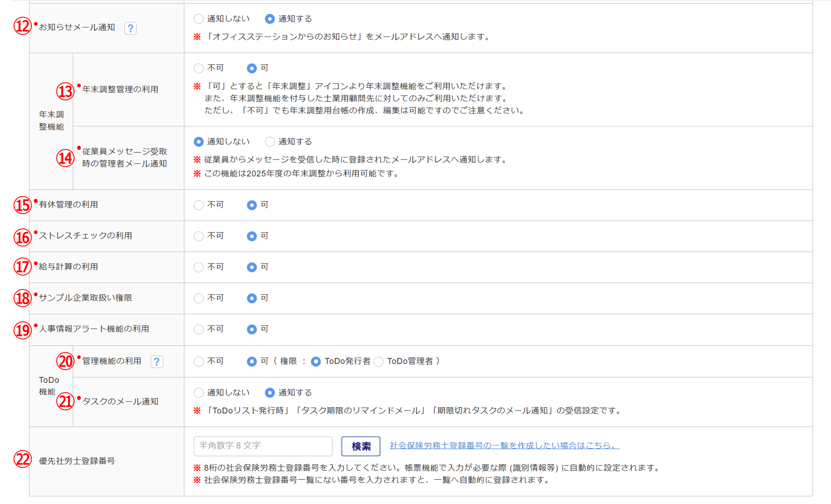831x504 pixels.
Task: Click help icon next to 管理機能の利用
Action: (x=156, y=362)
